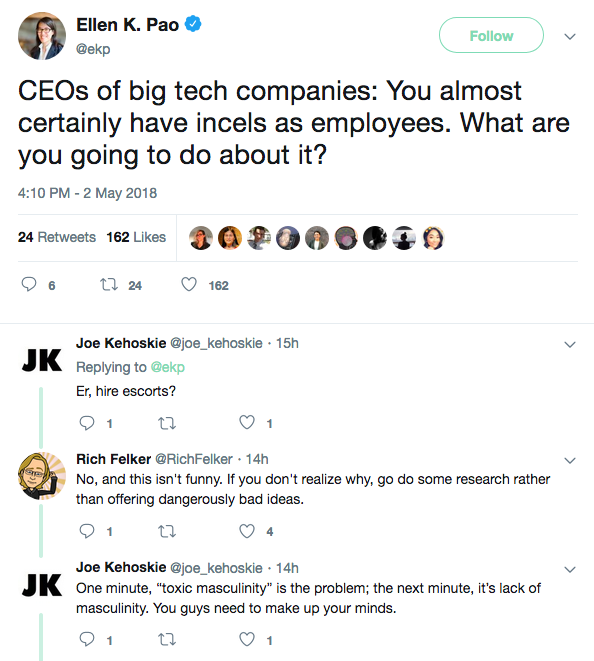Follow Ellen K. Pao
This screenshot has width=594, height=661.
coord(491,35)
